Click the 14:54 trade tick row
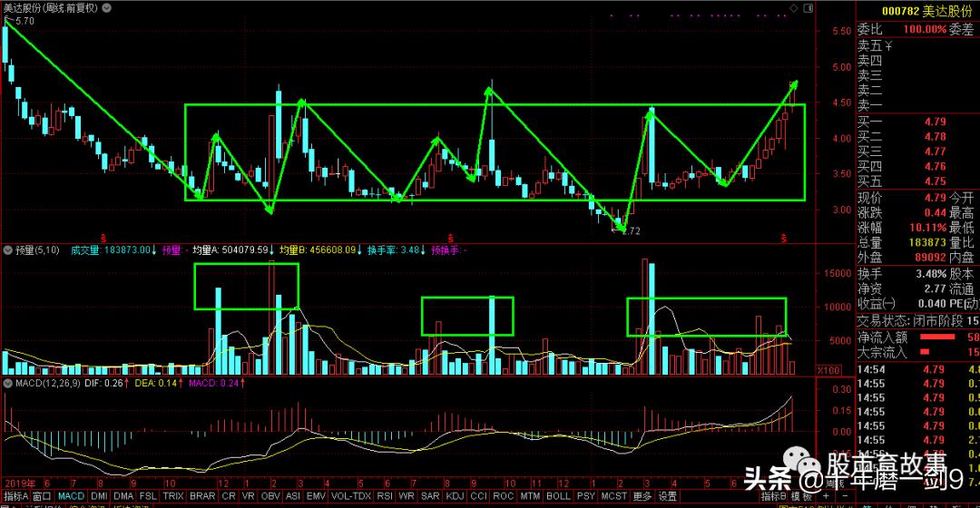 point(918,370)
